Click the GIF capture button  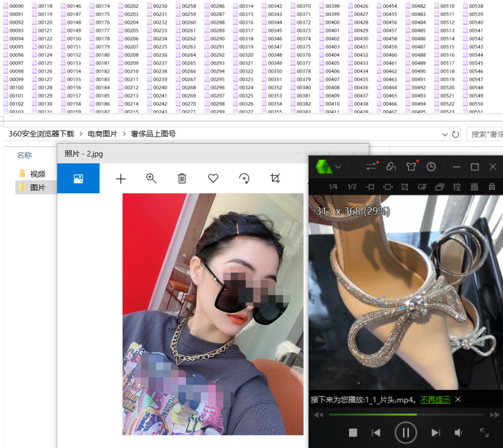422,186
